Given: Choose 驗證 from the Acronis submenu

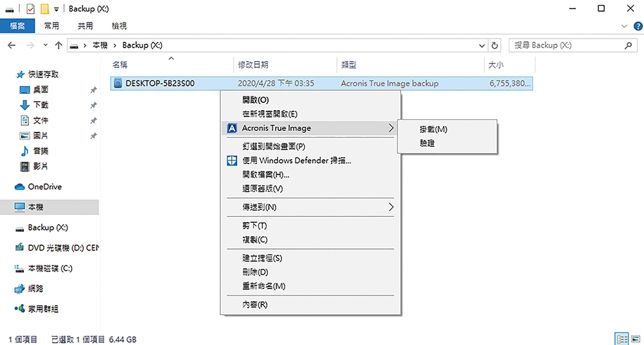Looking at the screenshot, I should pyautogui.click(x=426, y=144).
